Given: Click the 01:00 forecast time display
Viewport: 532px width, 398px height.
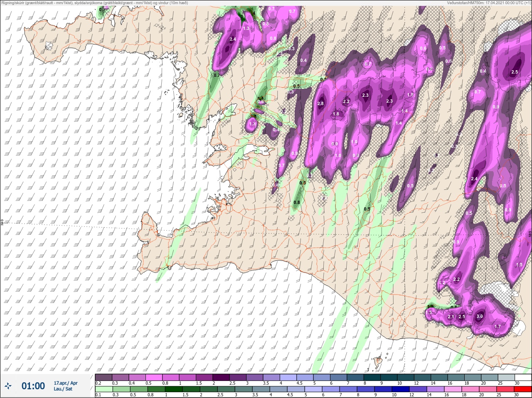Looking at the screenshot, I should [x=33, y=386].
